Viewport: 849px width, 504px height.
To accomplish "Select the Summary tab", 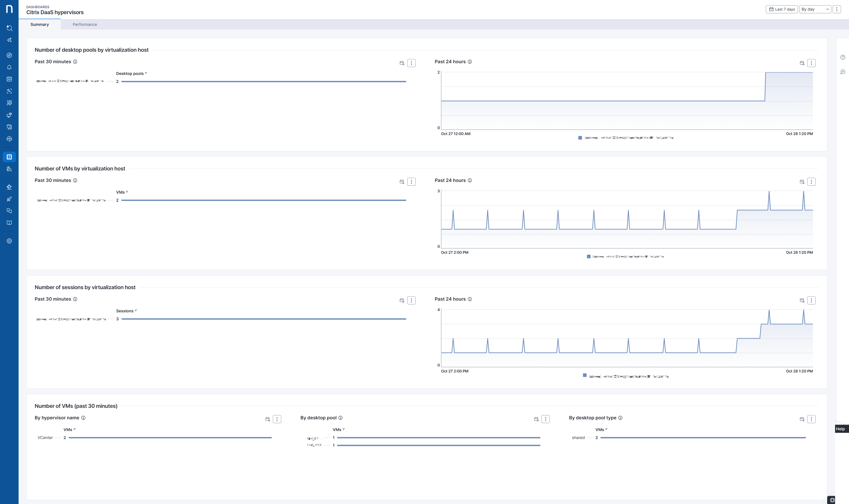I will 39,25.
